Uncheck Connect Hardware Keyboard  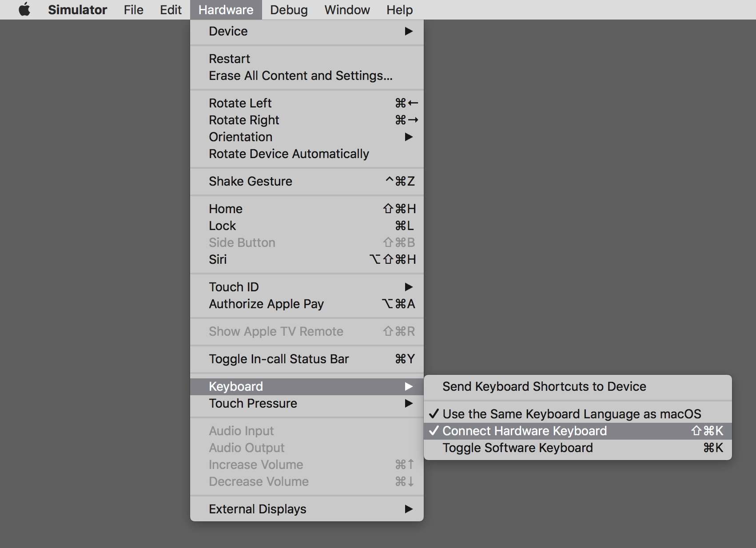coord(577,431)
